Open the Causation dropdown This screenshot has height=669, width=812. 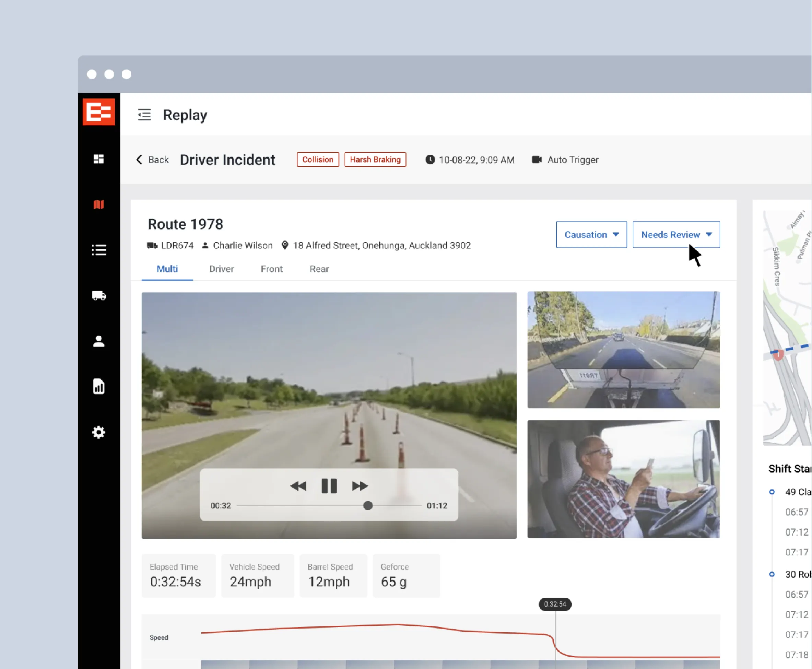591,235
